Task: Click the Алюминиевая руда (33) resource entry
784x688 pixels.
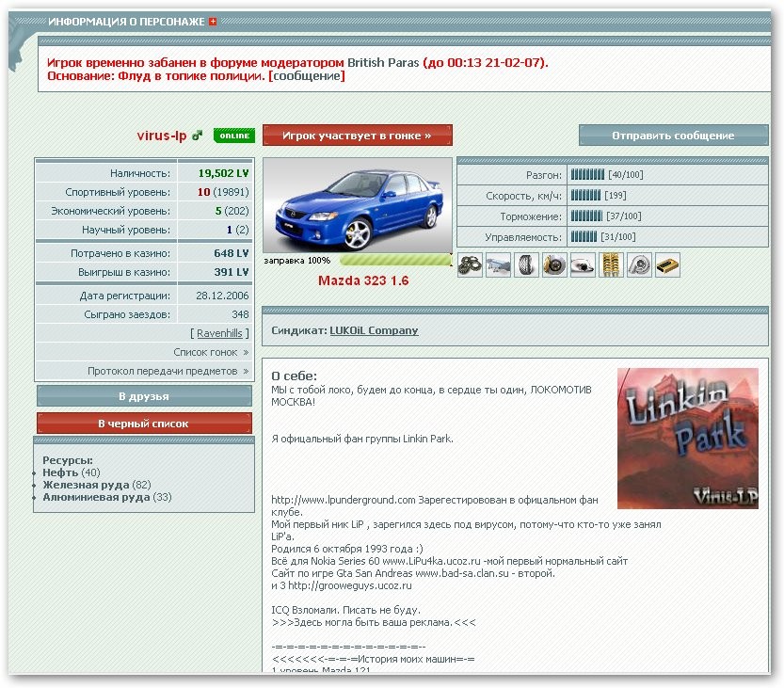Action: 107,497
